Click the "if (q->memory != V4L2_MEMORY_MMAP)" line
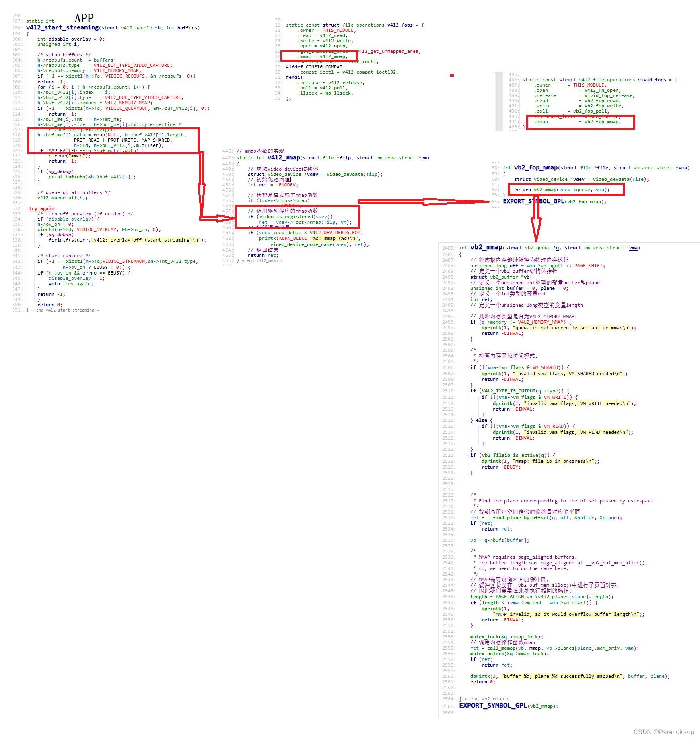 [521, 322]
